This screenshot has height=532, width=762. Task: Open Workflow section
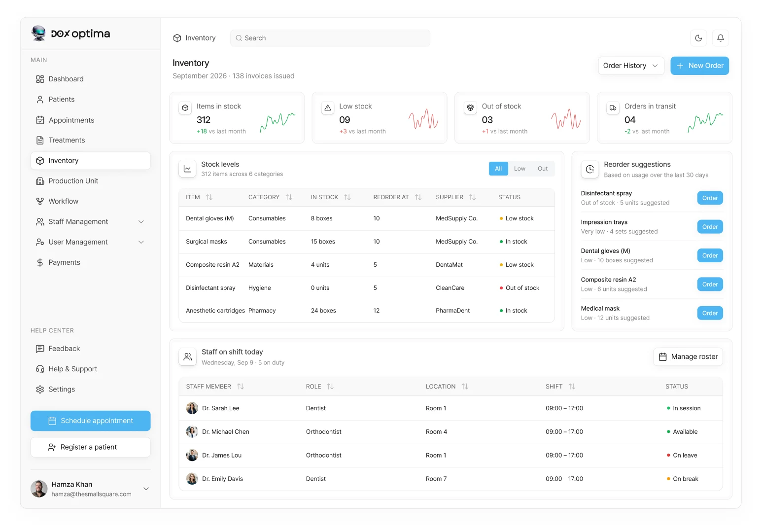[x=90, y=201]
